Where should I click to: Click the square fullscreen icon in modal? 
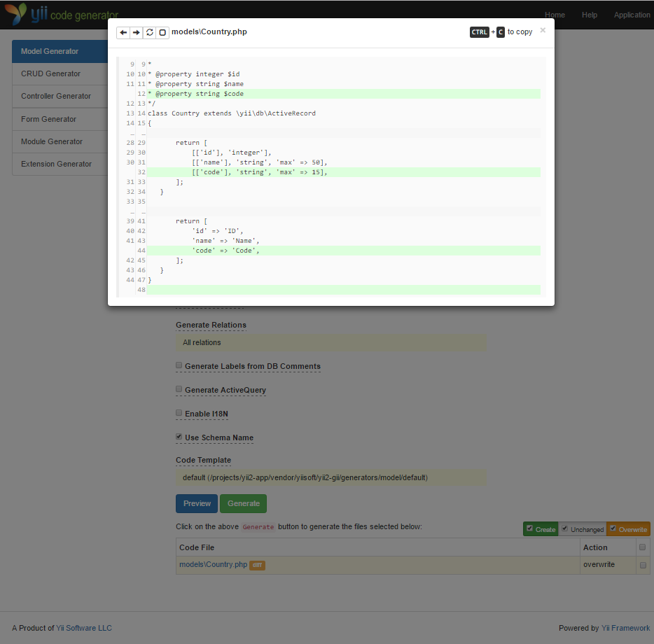(x=162, y=32)
